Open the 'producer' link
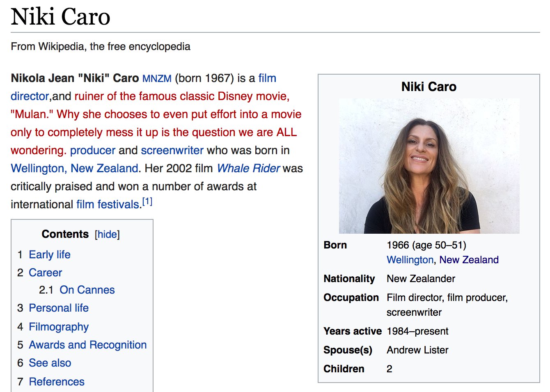The height and width of the screenshot is (392, 550). tap(93, 150)
